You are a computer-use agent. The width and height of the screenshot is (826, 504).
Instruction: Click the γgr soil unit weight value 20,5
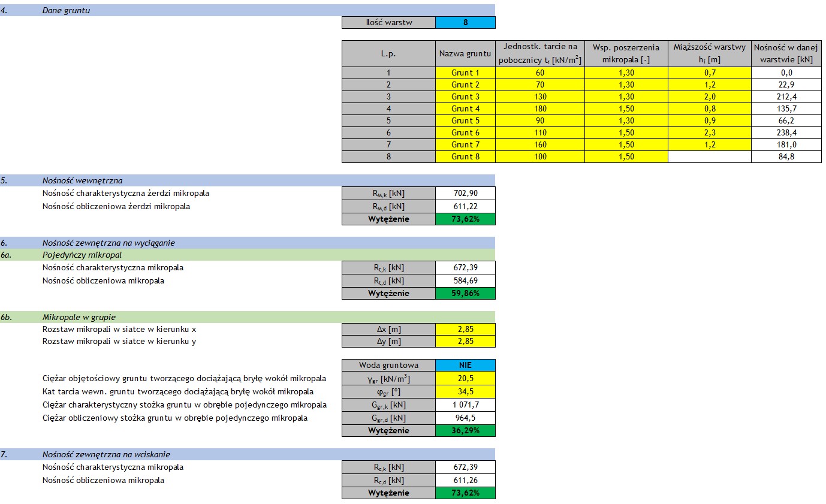pyautogui.click(x=465, y=378)
